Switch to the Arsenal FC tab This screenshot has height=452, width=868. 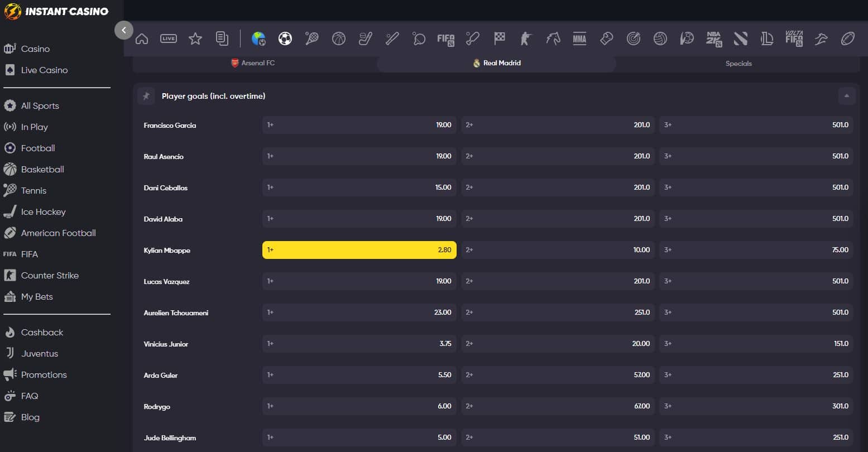coord(253,63)
